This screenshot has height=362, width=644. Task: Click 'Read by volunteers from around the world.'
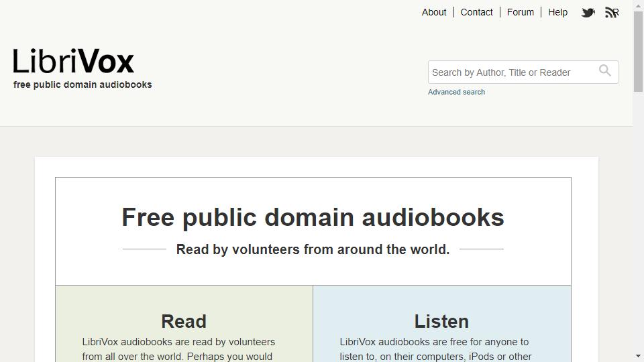tap(313, 249)
